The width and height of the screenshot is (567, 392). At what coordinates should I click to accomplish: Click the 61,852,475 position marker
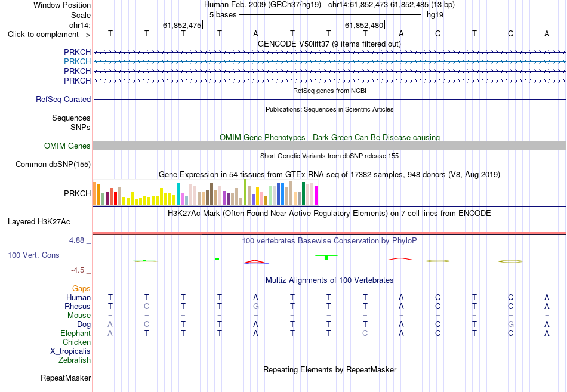click(x=182, y=25)
